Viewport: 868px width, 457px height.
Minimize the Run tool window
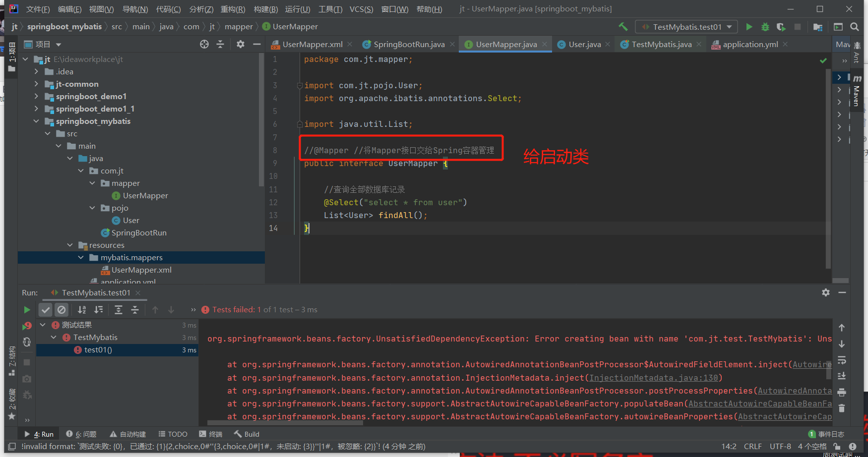coord(842,292)
